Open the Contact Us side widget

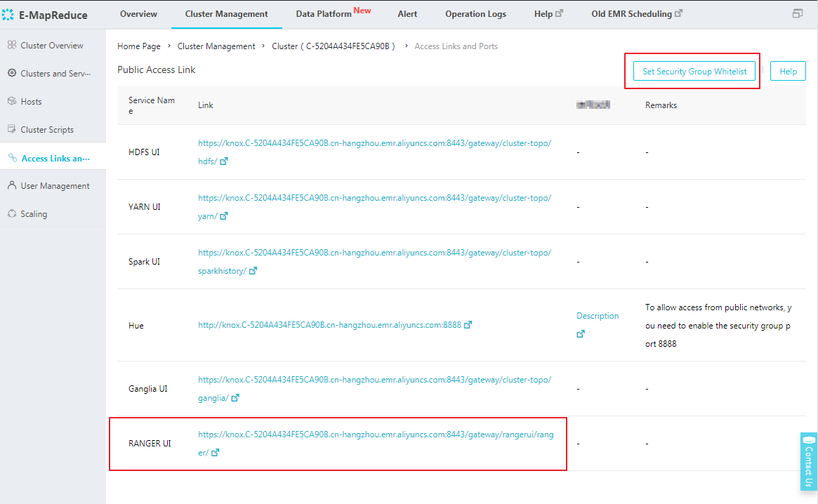point(809,461)
